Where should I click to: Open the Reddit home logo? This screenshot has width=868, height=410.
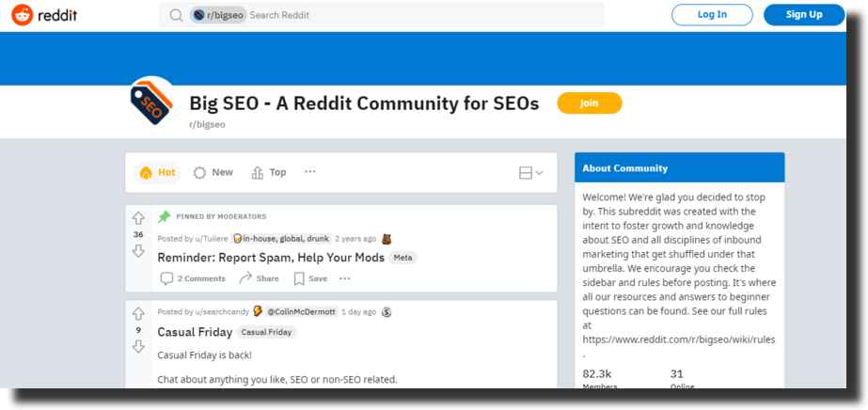click(44, 15)
